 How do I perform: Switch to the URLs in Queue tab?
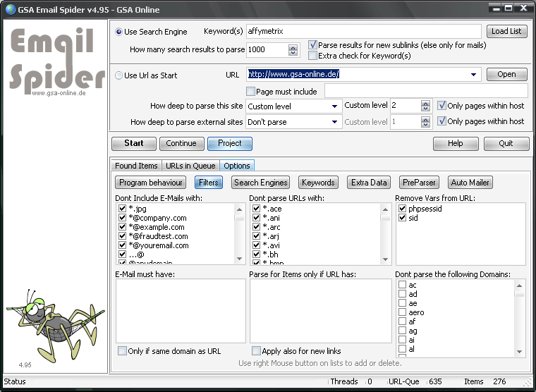pyautogui.click(x=190, y=166)
